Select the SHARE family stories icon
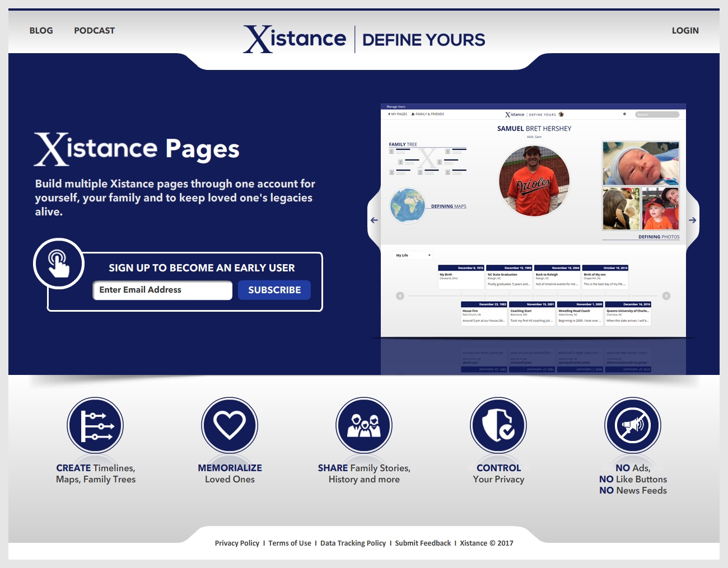728x568 pixels. tap(364, 425)
